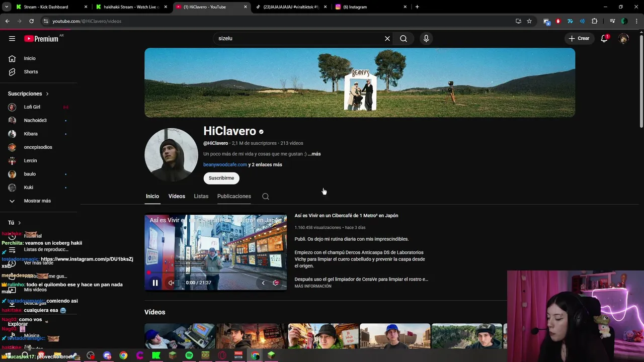
Task: Start voice search with microphone
Action: click(x=426, y=38)
